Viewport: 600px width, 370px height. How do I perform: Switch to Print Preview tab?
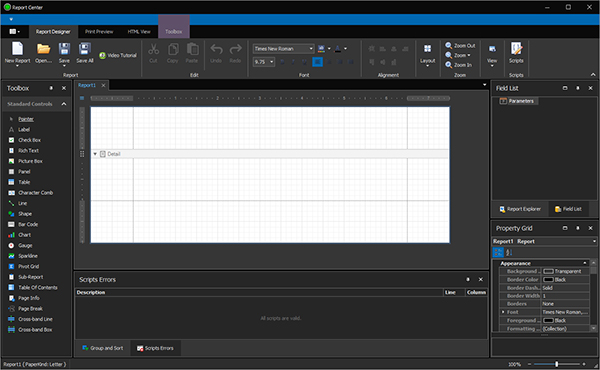[x=99, y=32]
